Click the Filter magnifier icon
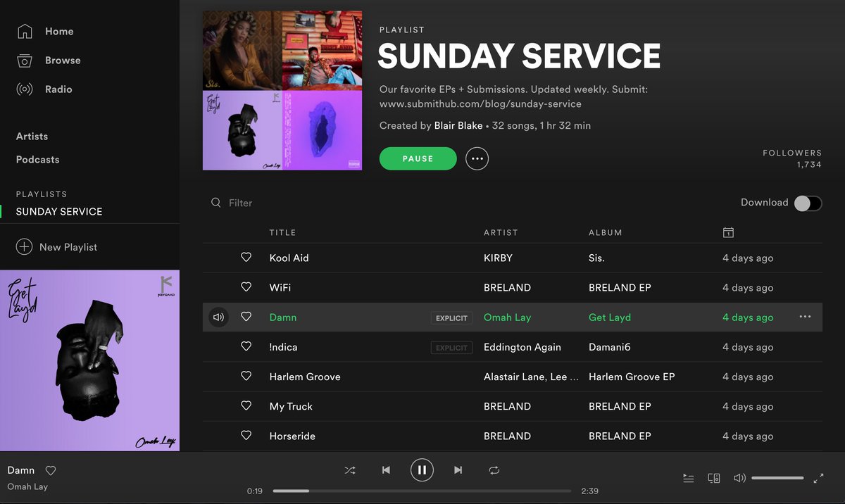The width and height of the screenshot is (845, 504). click(x=216, y=203)
